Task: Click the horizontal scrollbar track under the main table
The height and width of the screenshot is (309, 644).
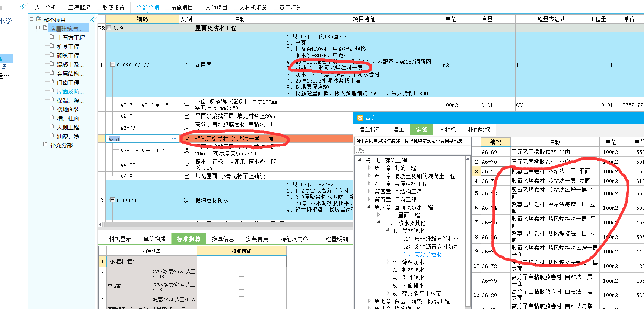Action: 228,224
